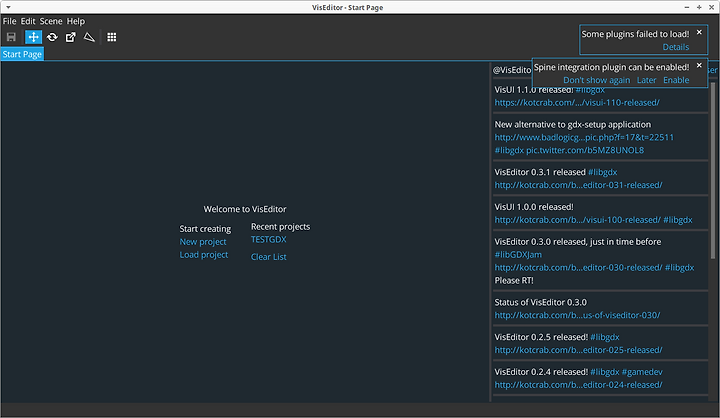Open the Scene menu
Screen dimensions: 720x418
[51, 21]
